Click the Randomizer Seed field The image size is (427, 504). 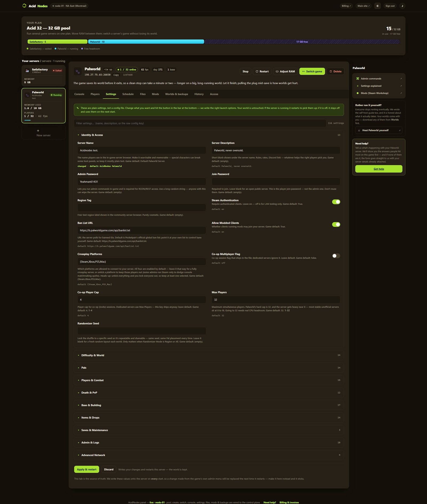coord(142,331)
